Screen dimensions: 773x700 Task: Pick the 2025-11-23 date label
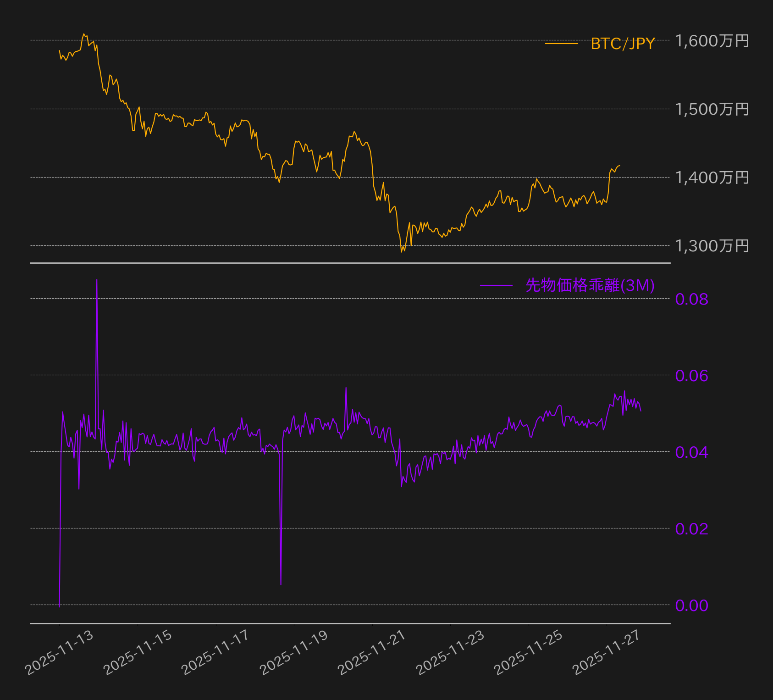tap(450, 653)
